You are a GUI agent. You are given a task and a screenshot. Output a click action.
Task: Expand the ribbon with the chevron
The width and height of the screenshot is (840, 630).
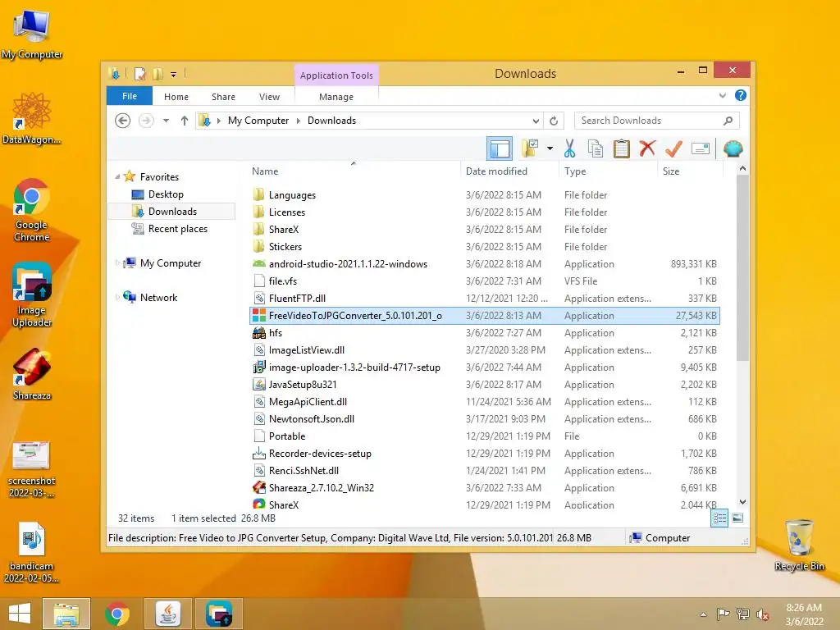point(722,95)
